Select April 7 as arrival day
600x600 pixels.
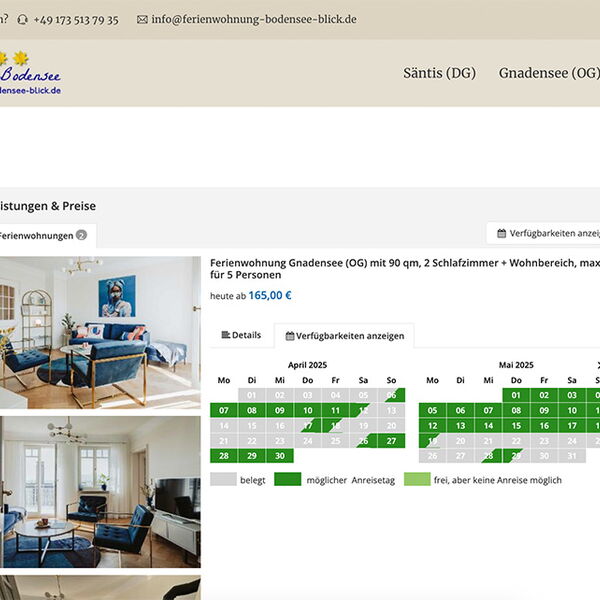tap(224, 410)
